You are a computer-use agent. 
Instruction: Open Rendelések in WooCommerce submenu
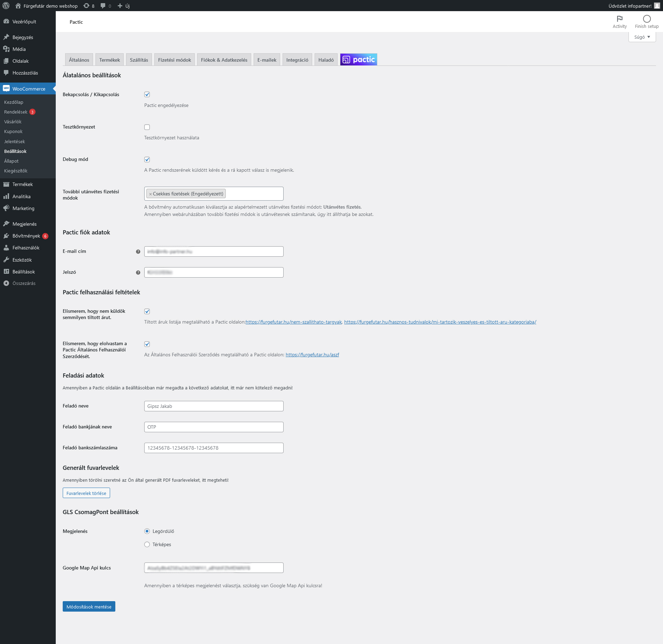tap(16, 112)
